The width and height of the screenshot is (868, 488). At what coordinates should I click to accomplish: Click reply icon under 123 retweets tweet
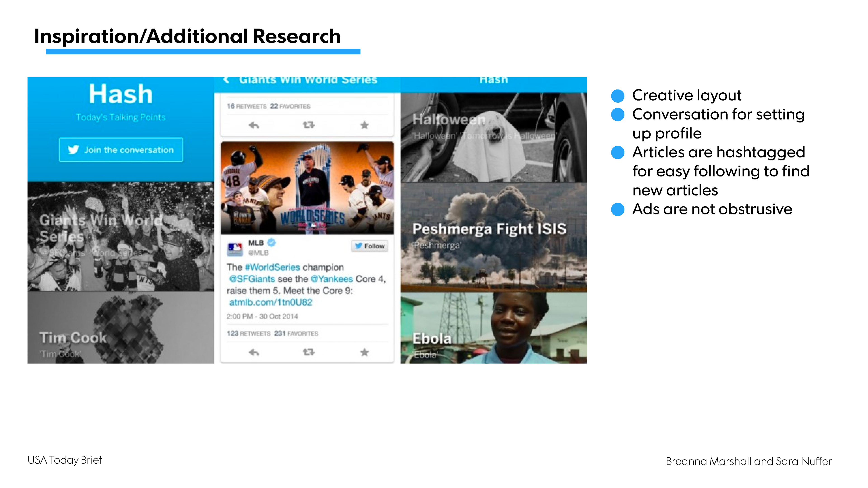point(254,352)
